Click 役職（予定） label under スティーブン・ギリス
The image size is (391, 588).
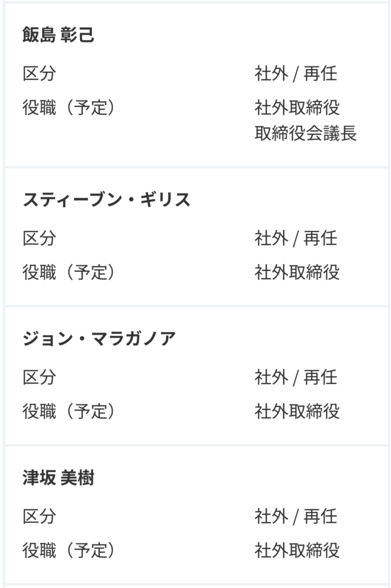69,272
